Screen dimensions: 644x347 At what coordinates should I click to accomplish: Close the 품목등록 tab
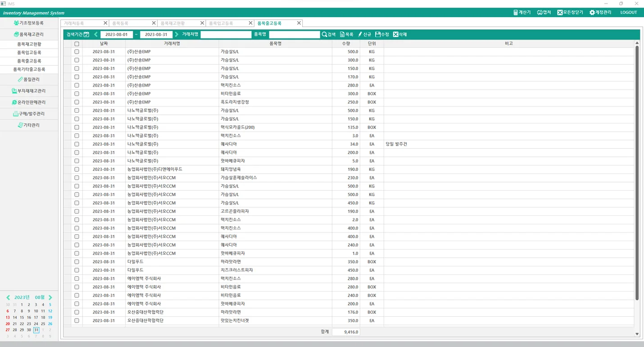click(154, 23)
